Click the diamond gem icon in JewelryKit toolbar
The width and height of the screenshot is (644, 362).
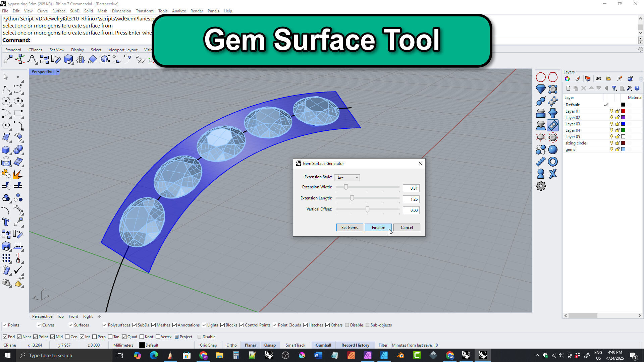click(540, 89)
